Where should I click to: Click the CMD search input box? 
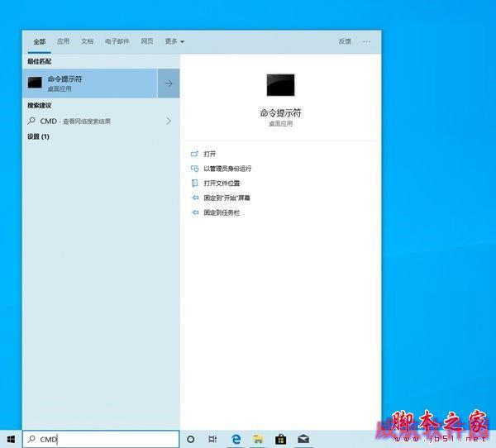[x=101, y=439]
